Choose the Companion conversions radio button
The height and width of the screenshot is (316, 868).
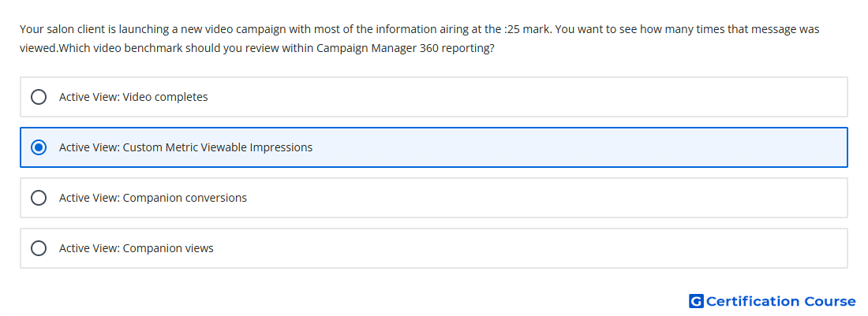39,198
